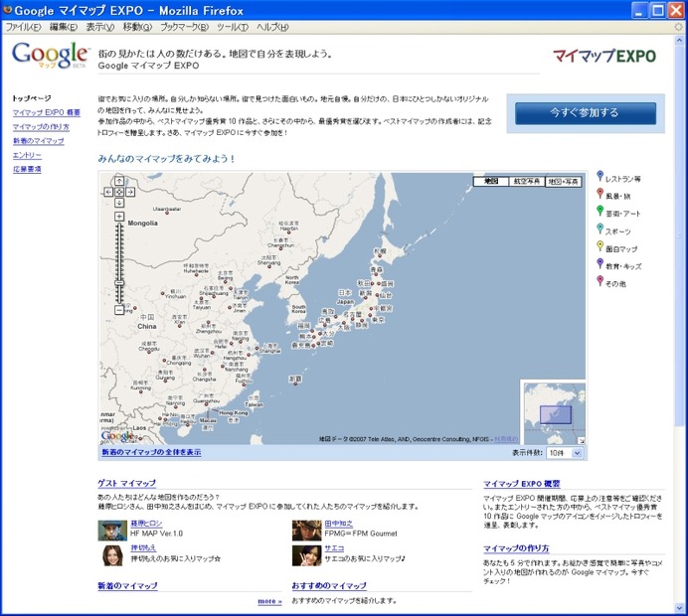
Task: Click the map marker at 那覇
Action: point(295,384)
